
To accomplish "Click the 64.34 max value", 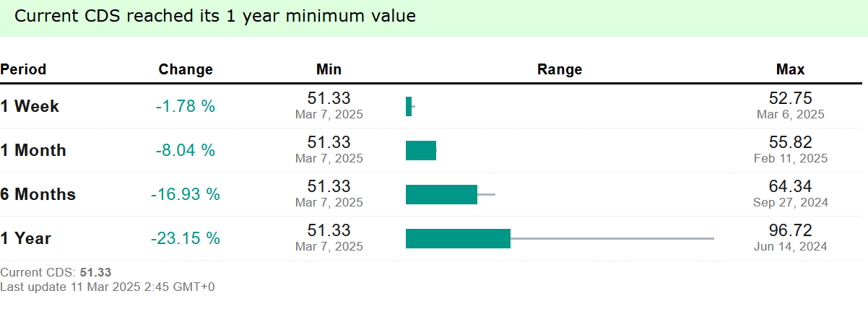I will click(791, 187).
